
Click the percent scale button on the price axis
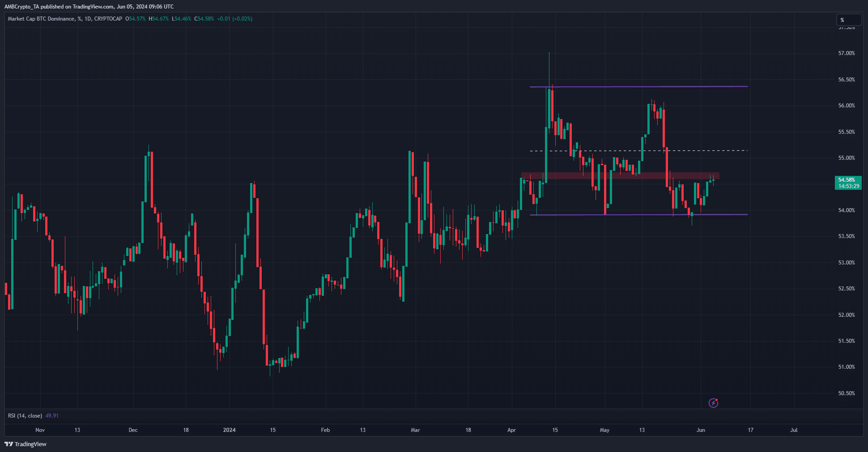[849, 20]
